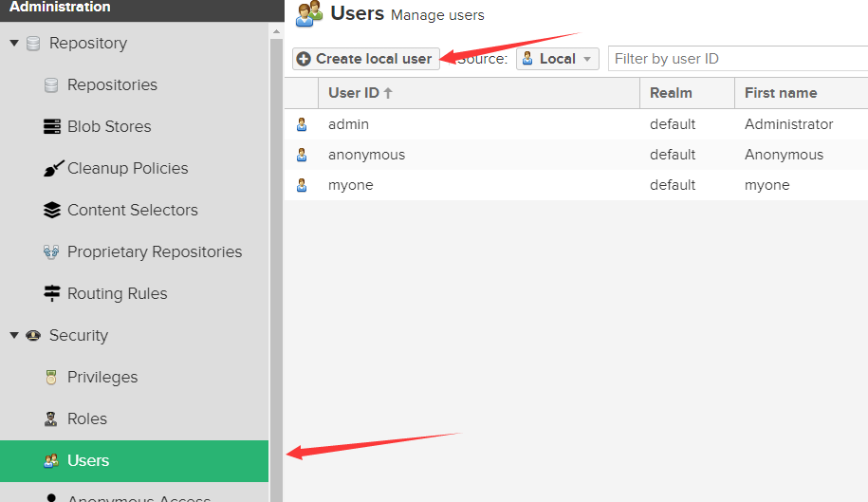Click the Blob Stores icon
868x502 pixels.
51,127
